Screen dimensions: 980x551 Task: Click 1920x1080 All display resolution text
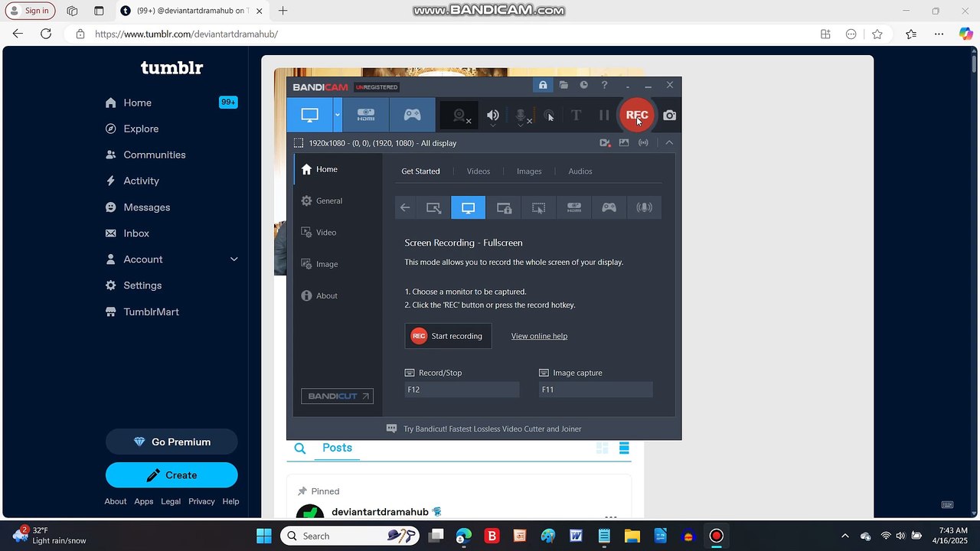[382, 143]
